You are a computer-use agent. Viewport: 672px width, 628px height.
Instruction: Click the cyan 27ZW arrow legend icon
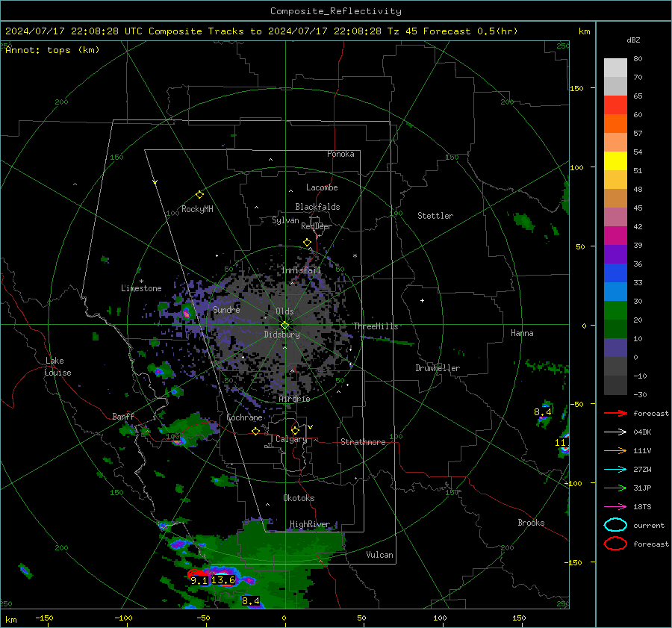point(615,470)
